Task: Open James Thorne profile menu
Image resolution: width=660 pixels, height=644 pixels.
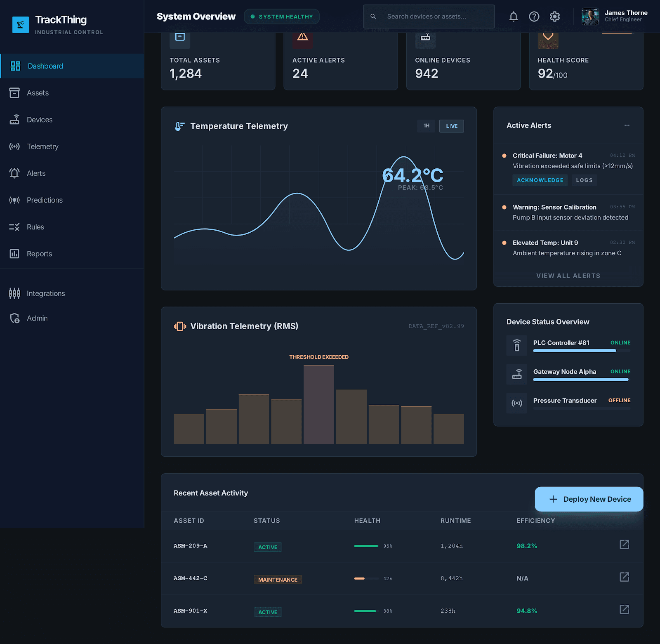Action: (614, 17)
